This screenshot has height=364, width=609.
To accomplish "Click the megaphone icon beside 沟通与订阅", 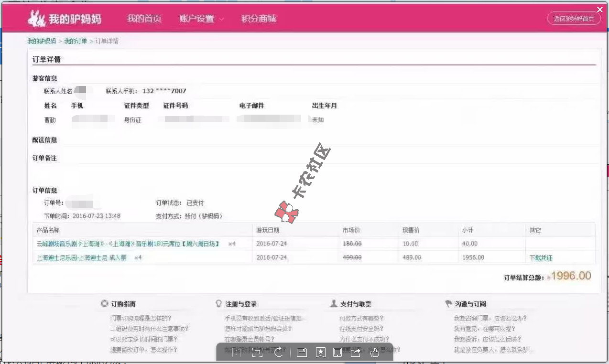I will (x=448, y=304).
